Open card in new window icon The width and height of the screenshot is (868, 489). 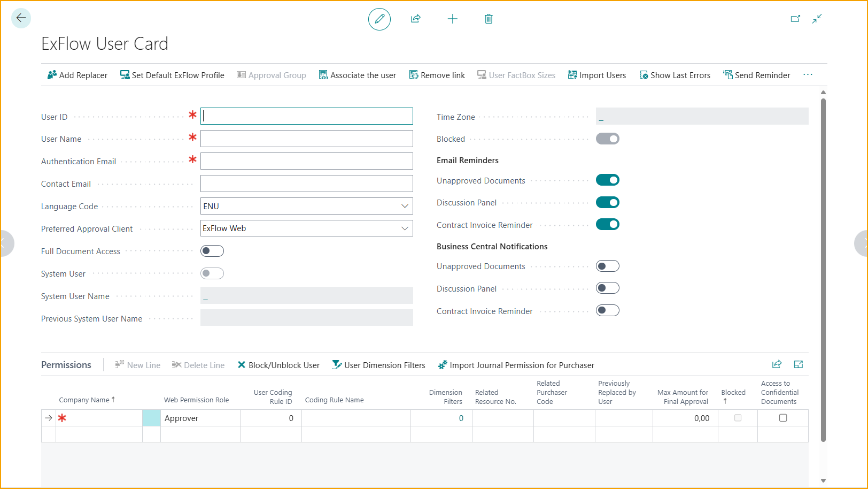[795, 19]
